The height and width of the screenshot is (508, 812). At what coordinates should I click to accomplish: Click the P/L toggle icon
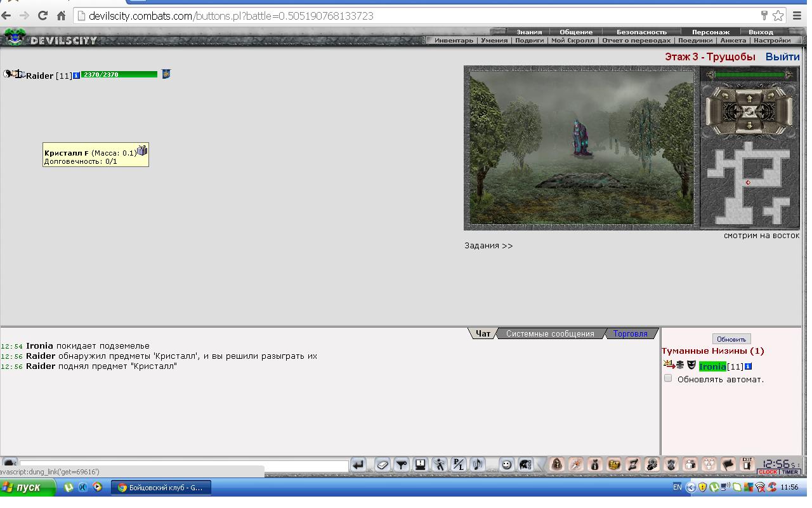pos(459,465)
